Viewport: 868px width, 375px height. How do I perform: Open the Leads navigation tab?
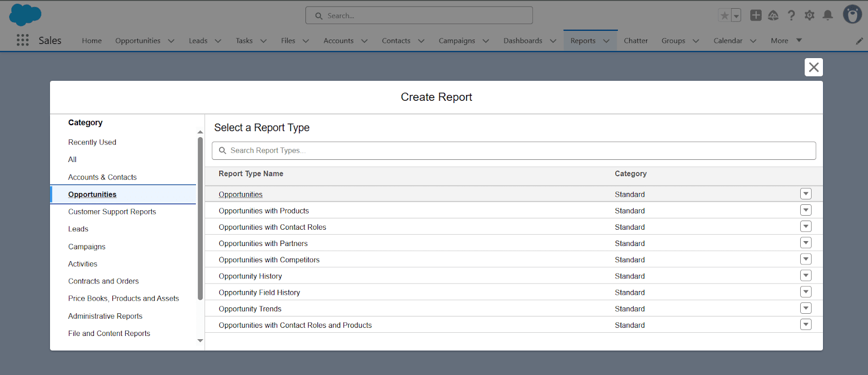pyautogui.click(x=198, y=41)
